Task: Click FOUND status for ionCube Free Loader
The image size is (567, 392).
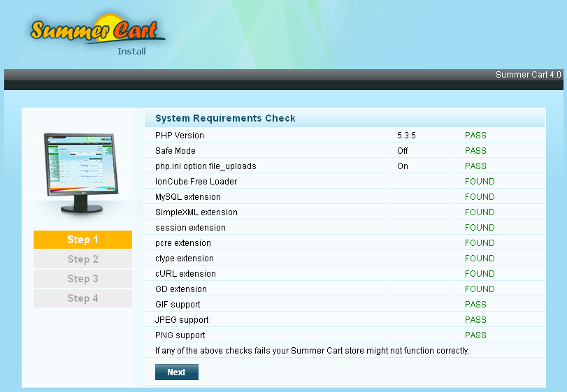Action: tap(480, 182)
